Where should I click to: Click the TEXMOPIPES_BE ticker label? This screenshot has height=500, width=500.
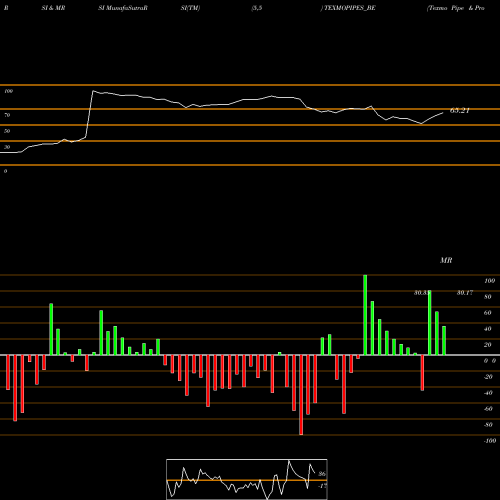tap(350, 8)
